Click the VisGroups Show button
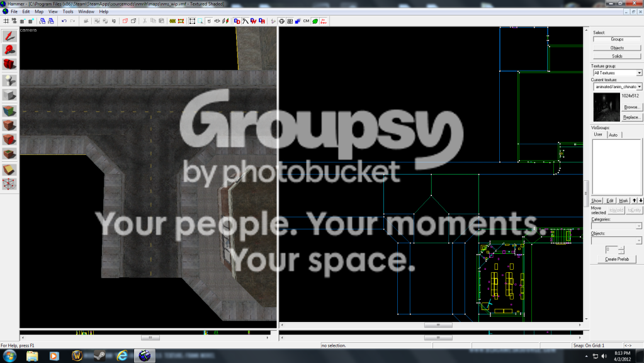 596,200
